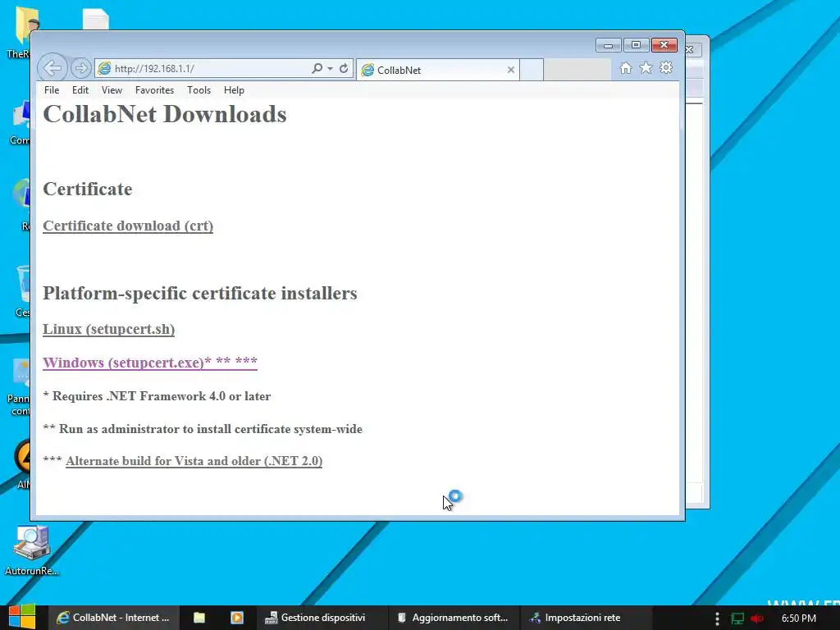This screenshot has width=840, height=630.
Task: Switch to CollabNet Internet Explorer taskbar item
Action: pos(113,618)
